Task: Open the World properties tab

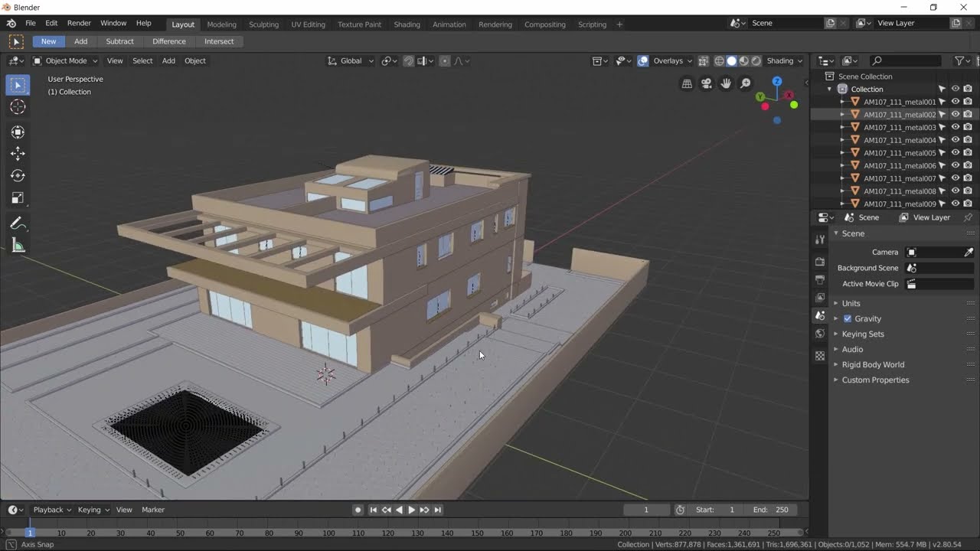Action: click(x=820, y=333)
